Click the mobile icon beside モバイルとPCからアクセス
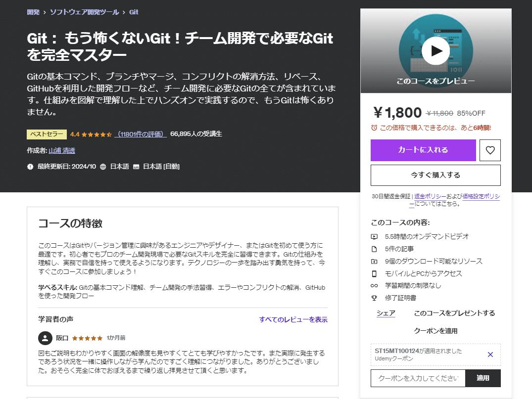532x399 pixels. [374, 273]
